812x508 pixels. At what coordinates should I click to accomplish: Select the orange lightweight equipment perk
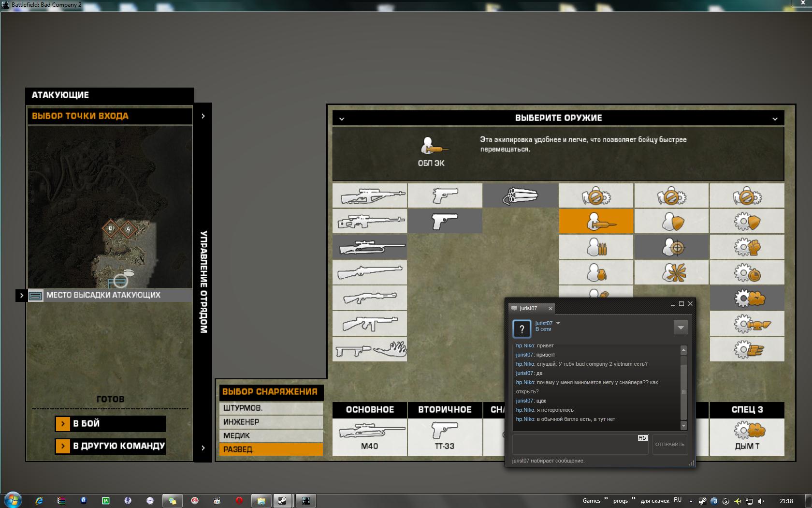pyautogui.click(x=596, y=221)
